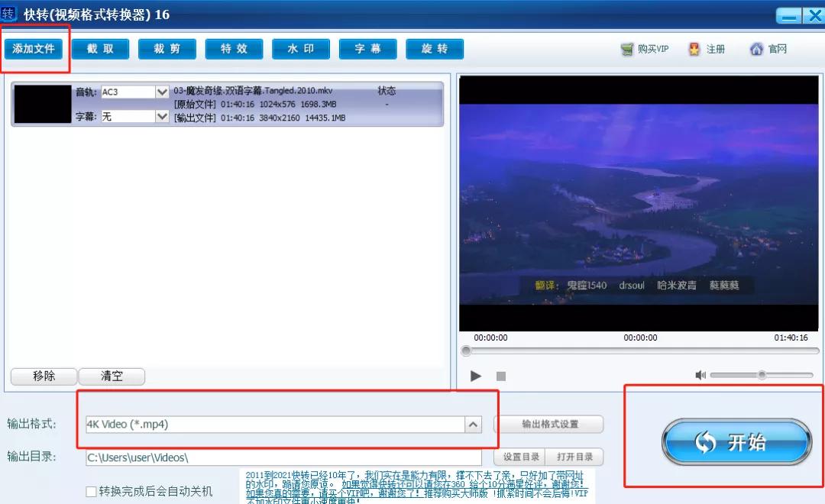Select the 截取 clip tool
This screenshot has height=504, width=825.
100,48
